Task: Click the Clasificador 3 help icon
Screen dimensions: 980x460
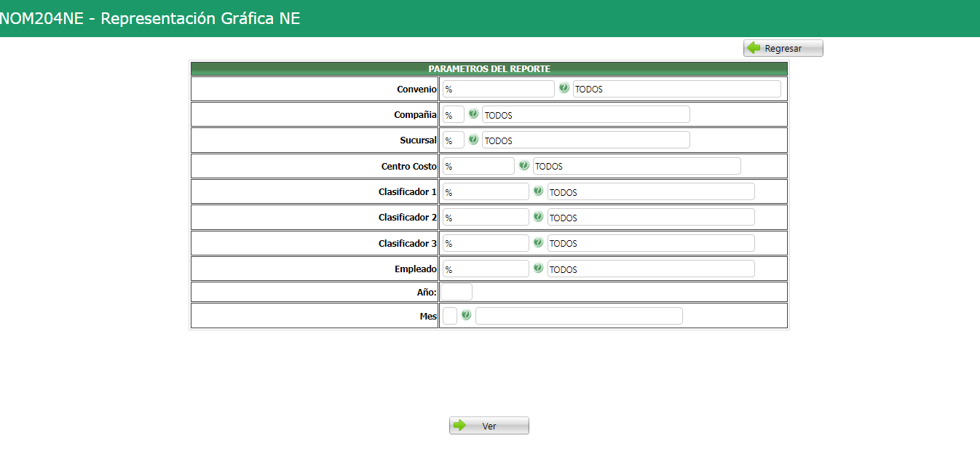Action: click(x=538, y=242)
